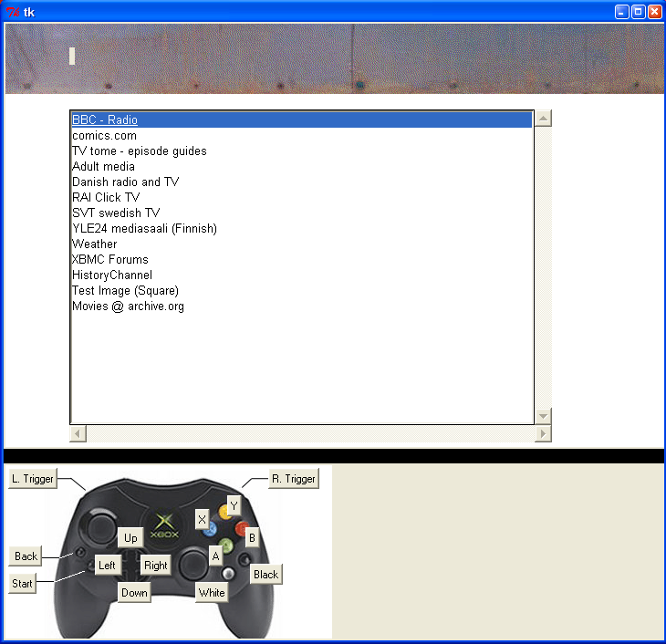Click the White controller button
This screenshot has width=666, height=644.
[212, 593]
